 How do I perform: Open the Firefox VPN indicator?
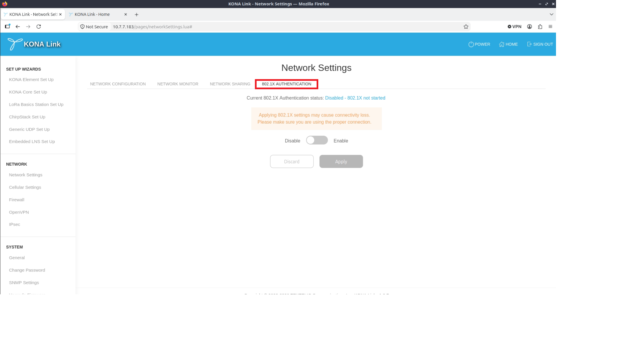tap(515, 27)
